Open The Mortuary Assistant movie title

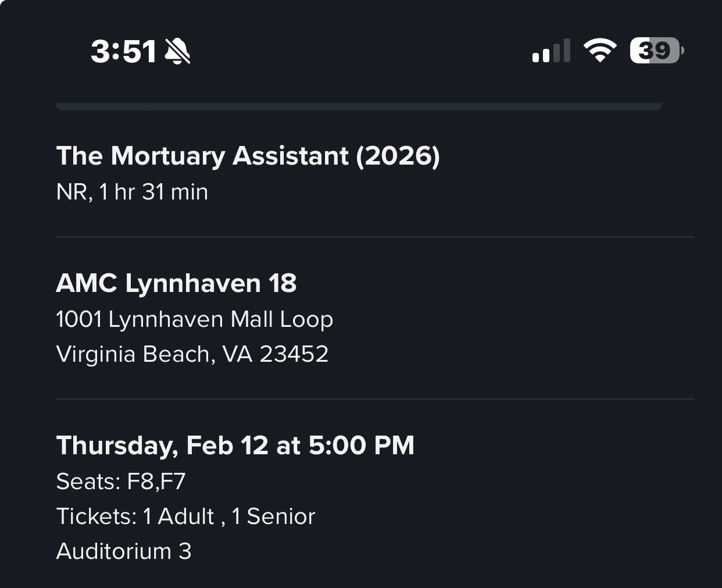pos(202,156)
